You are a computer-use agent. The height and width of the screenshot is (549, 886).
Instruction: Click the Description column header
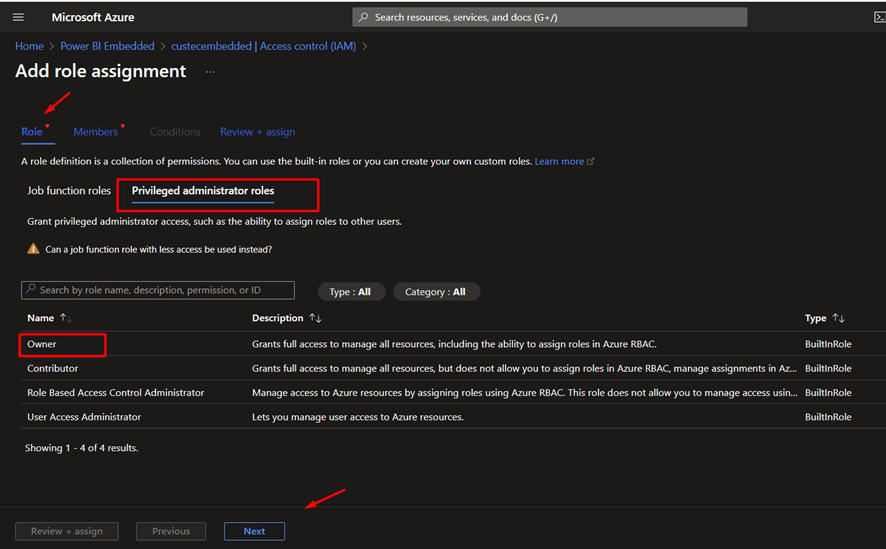click(277, 318)
